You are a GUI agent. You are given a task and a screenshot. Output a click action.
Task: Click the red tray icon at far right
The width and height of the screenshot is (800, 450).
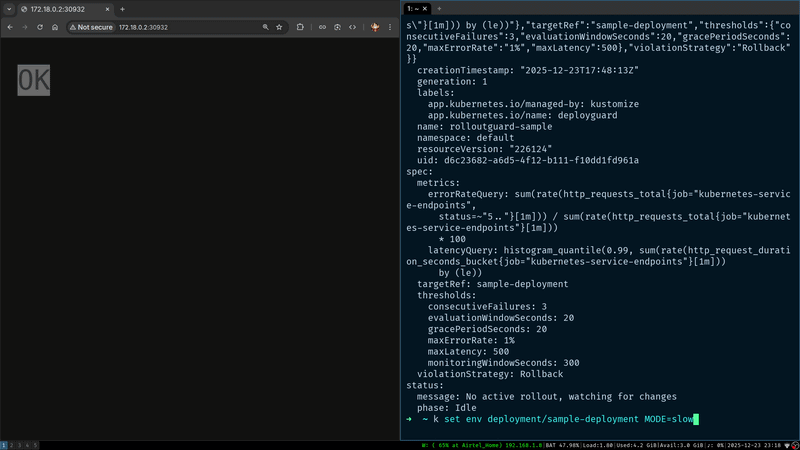pos(795,445)
